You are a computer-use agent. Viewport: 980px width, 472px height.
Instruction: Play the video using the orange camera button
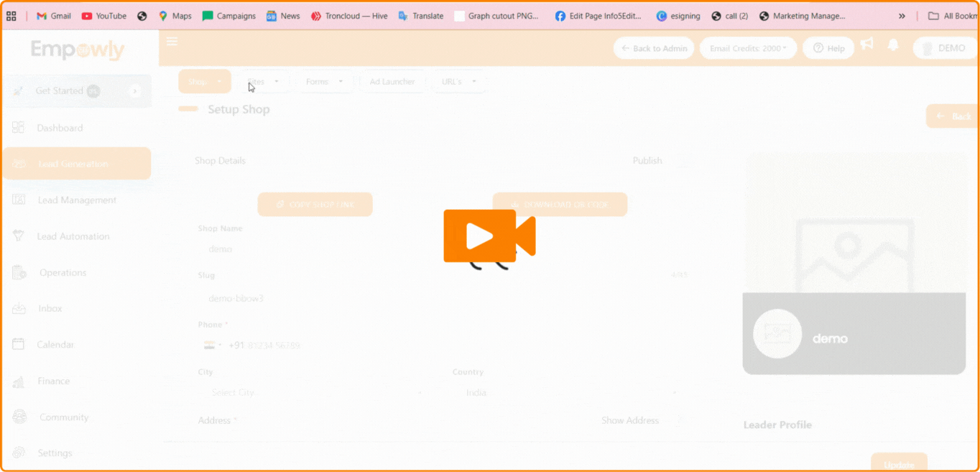coord(489,236)
